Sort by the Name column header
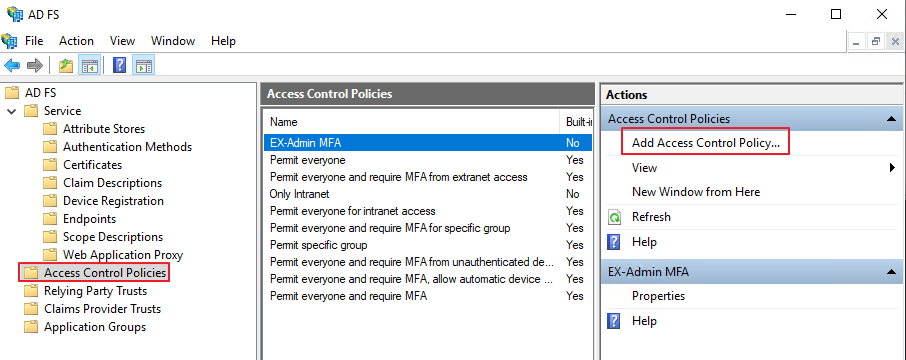 coord(412,122)
